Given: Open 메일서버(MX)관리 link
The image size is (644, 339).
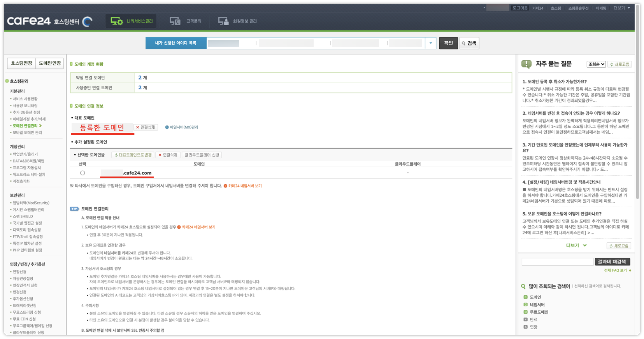Looking at the screenshot, I should click(182, 127).
